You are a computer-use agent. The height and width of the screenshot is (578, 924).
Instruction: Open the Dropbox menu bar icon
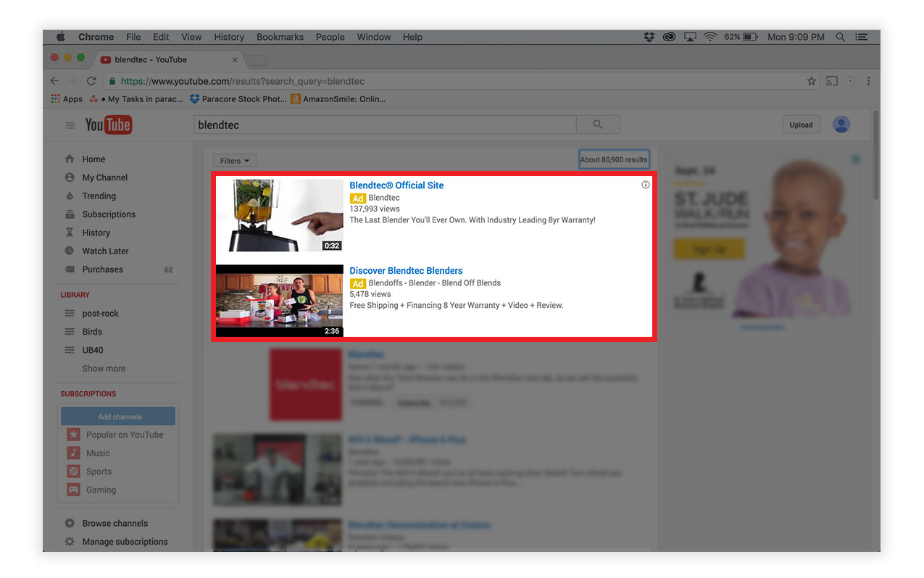coord(649,37)
